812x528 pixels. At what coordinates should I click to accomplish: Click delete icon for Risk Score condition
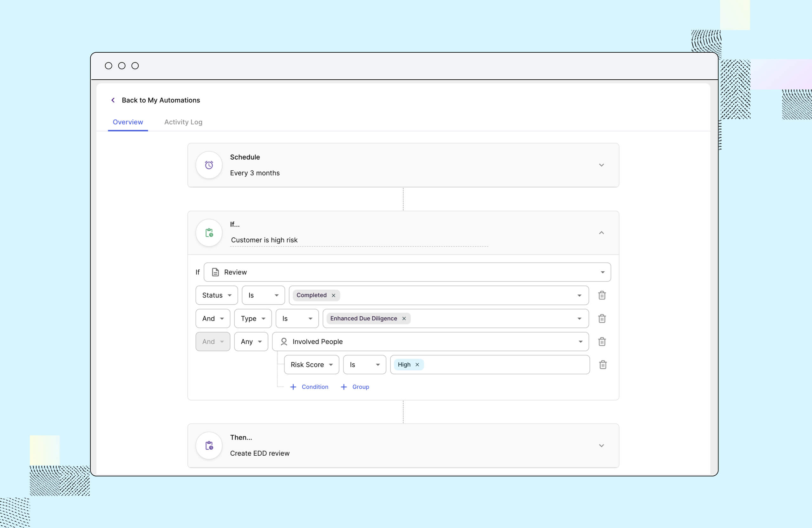pyautogui.click(x=602, y=365)
